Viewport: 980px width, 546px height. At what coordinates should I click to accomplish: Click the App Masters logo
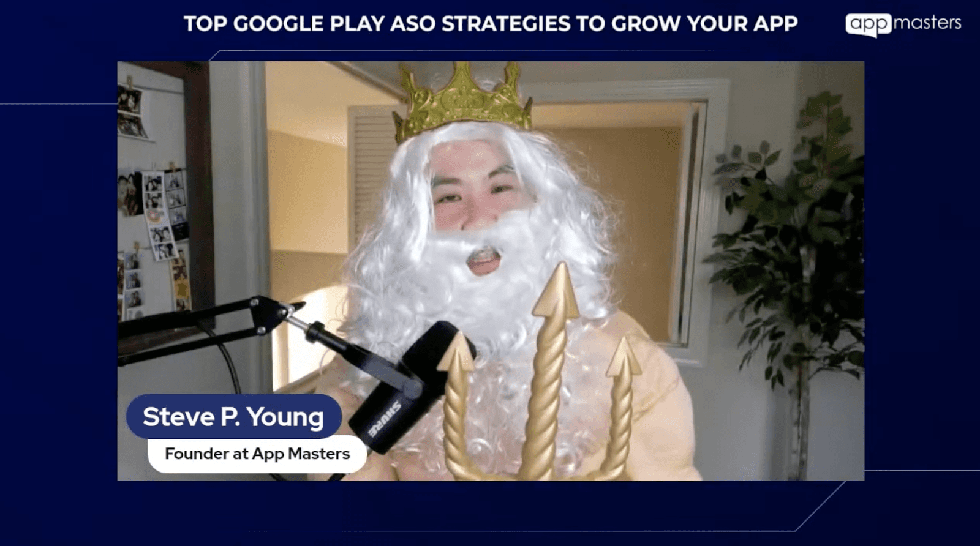pyautogui.click(x=903, y=24)
